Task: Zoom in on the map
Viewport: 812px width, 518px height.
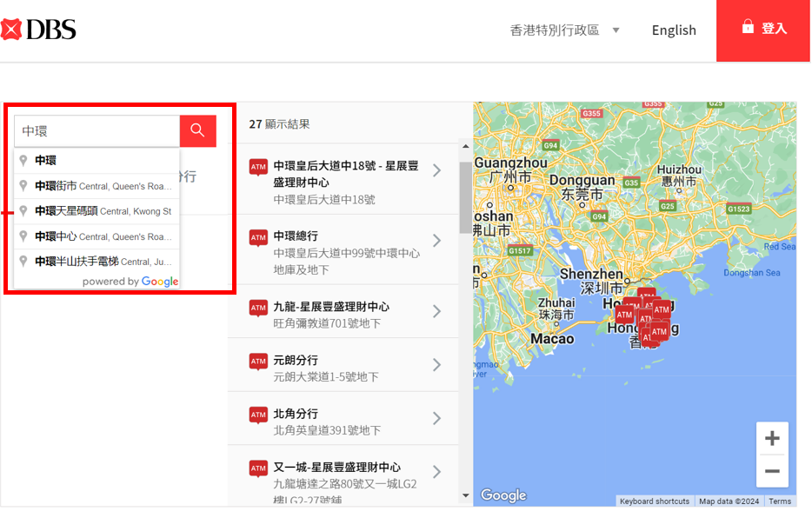Action: (771, 439)
